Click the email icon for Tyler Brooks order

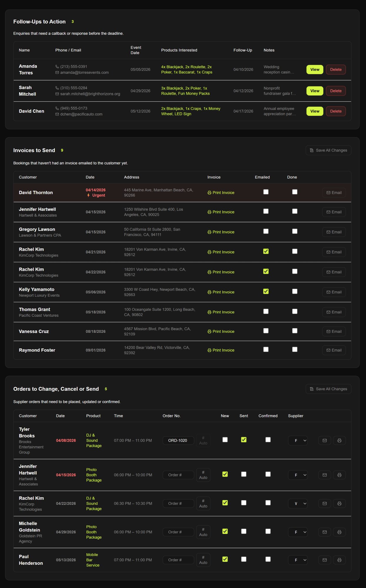325,440
